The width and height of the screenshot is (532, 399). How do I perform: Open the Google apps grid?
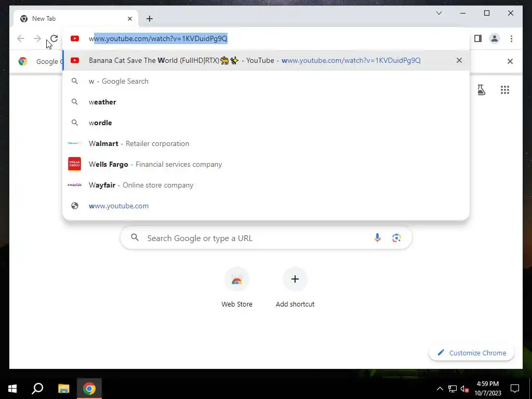(x=505, y=90)
